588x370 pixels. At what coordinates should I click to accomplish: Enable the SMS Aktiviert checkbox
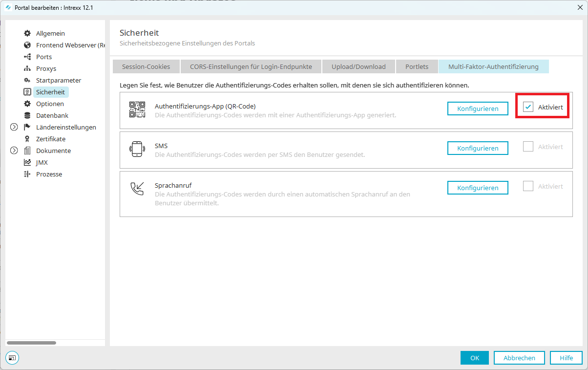[528, 147]
